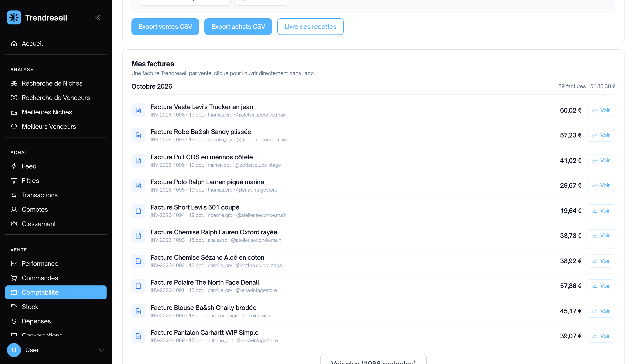The height and width of the screenshot is (364, 635).
Task: View the Robe Ba&sh Sandy invoice
Action: pos(601,135)
